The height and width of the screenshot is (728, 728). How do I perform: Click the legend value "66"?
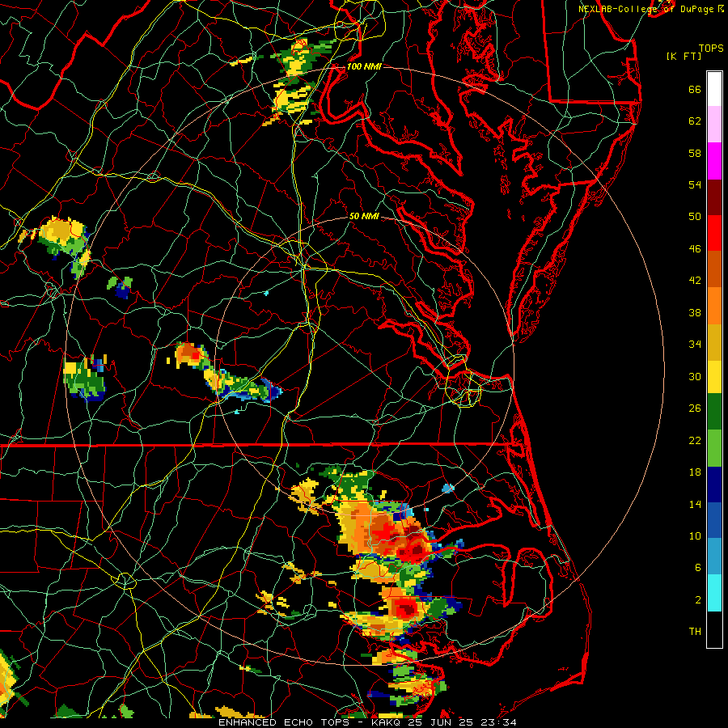(x=695, y=89)
